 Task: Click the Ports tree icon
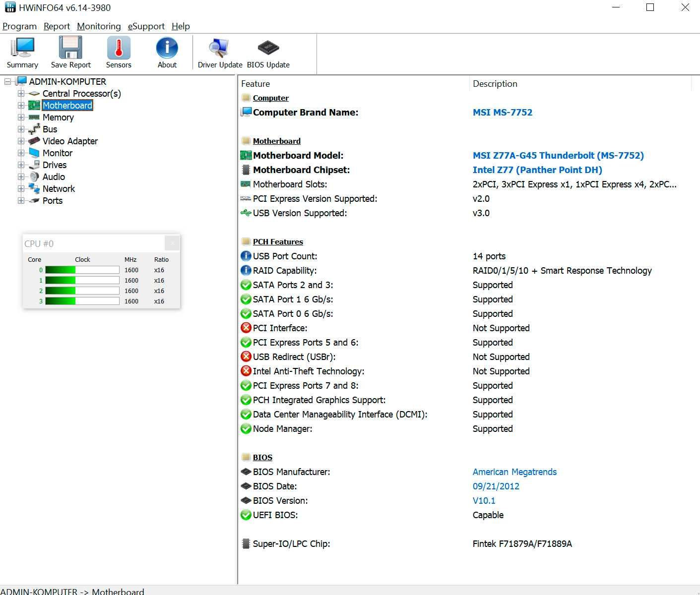[x=34, y=201]
